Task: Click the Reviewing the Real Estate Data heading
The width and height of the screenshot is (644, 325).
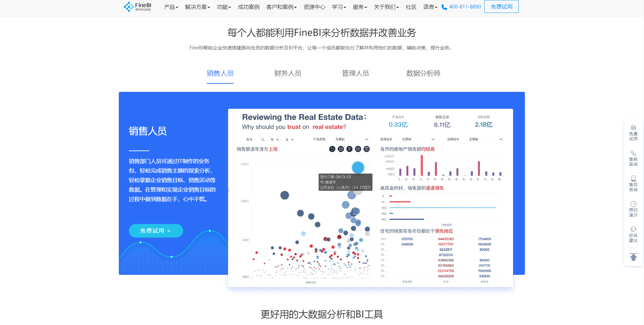Action: coord(304,117)
